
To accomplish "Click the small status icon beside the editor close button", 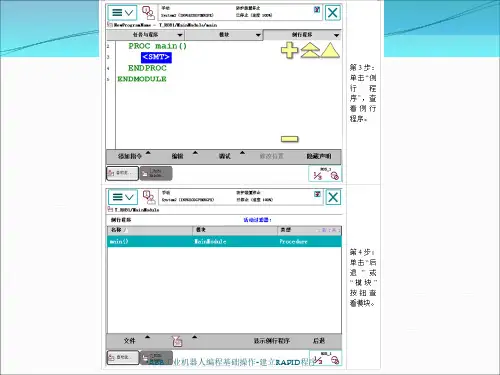I will (x=317, y=10).
